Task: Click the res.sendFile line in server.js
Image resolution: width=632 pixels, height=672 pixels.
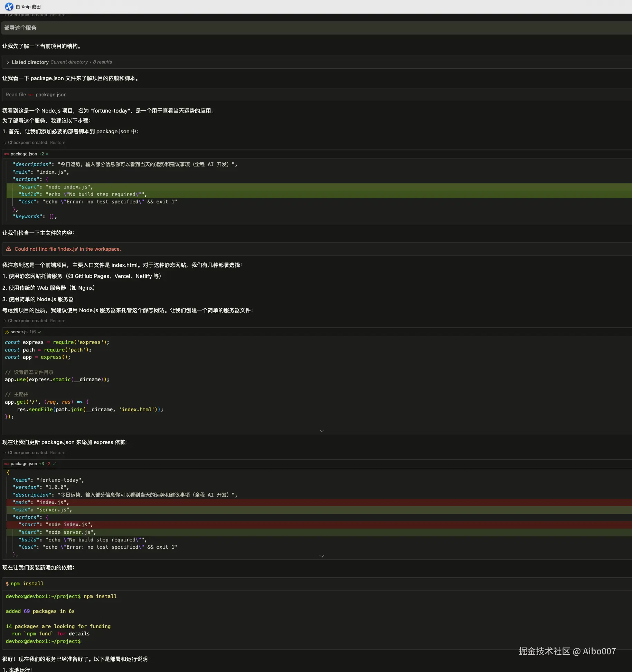Action: (90, 410)
